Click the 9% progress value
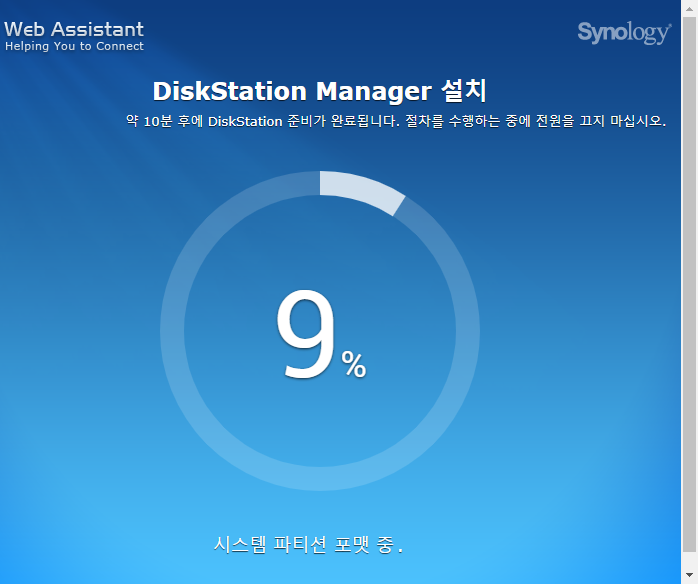Viewport: 698px width, 584px height. point(321,335)
